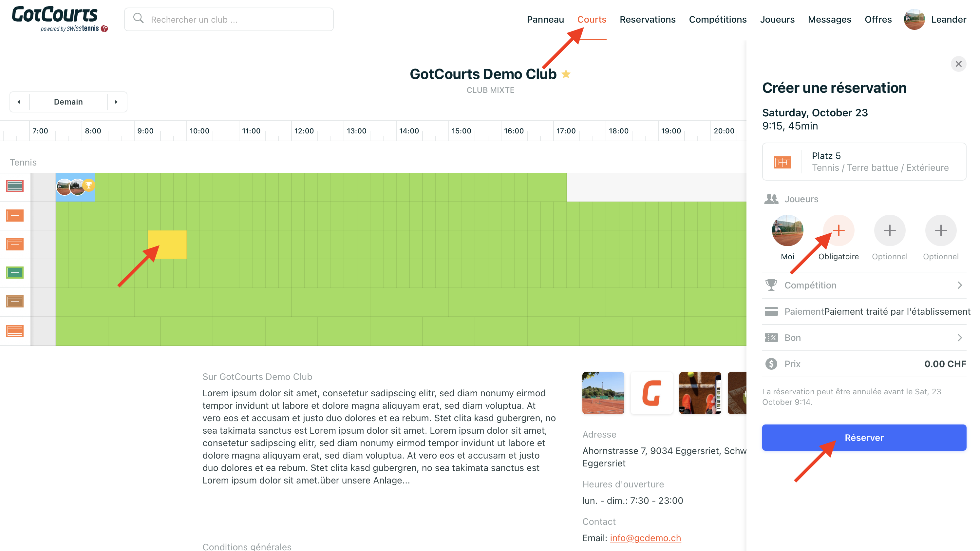The width and height of the screenshot is (980, 551).
Task: Open the orange G logo thumbnail
Action: (x=651, y=393)
